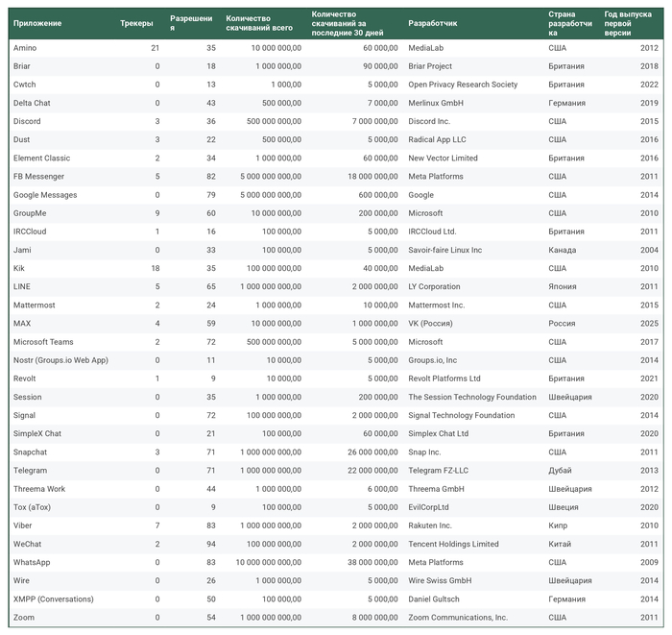
Task: Select the 'Microsoft Teams' app cell
Action: [x=43, y=342]
